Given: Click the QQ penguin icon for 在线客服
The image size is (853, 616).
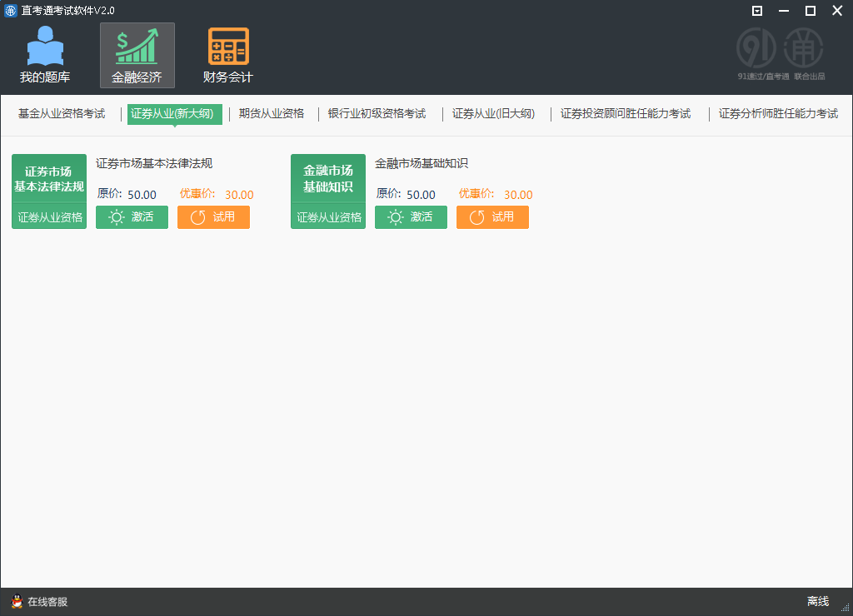Looking at the screenshot, I should [17, 601].
